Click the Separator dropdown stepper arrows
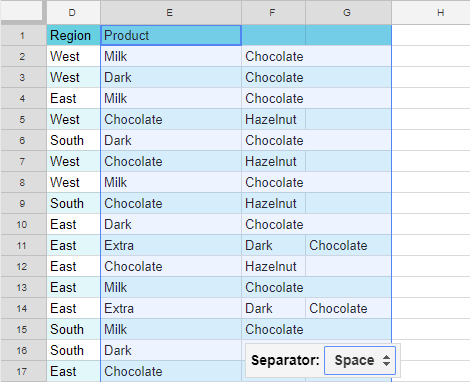The image size is (470, 382). (386, 360)
